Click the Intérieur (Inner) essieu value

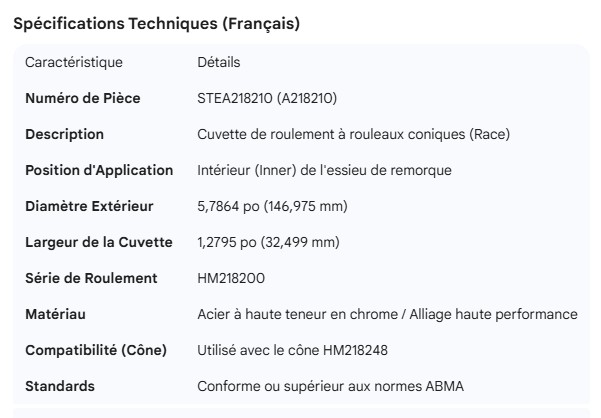point(324,170)
